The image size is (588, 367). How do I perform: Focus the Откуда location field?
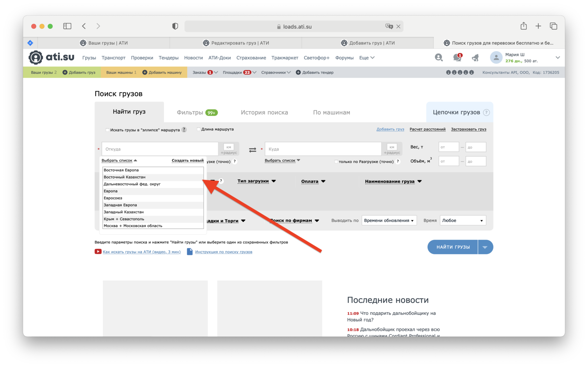tap(160, 149)
